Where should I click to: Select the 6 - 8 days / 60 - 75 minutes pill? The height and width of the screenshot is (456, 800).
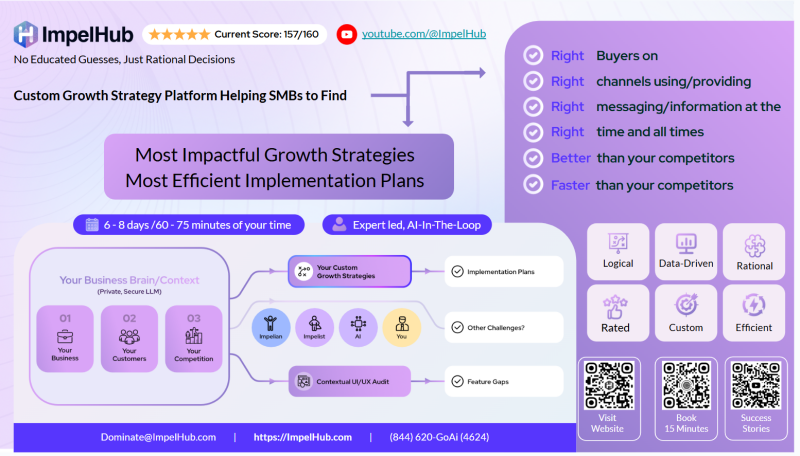pos(189,225)
